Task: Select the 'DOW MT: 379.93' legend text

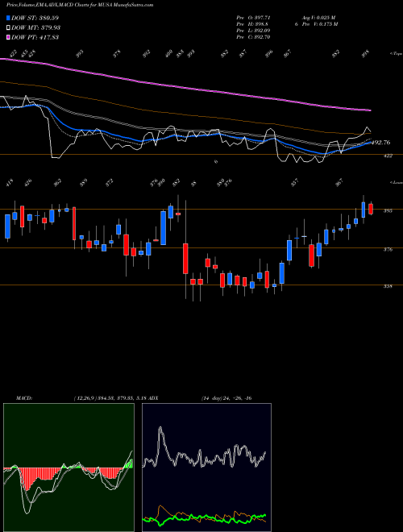Action: pos(36,27)
